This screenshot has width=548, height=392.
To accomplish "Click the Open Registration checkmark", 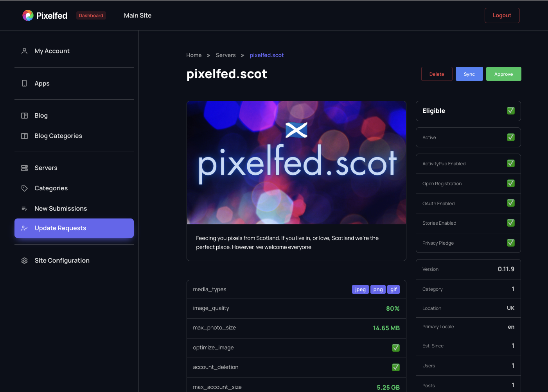I will point(511,183).
